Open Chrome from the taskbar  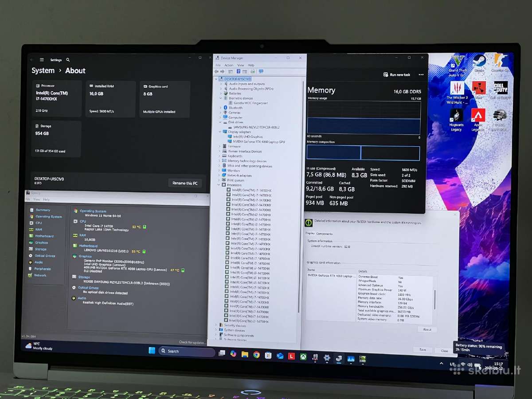pos(257,355)
